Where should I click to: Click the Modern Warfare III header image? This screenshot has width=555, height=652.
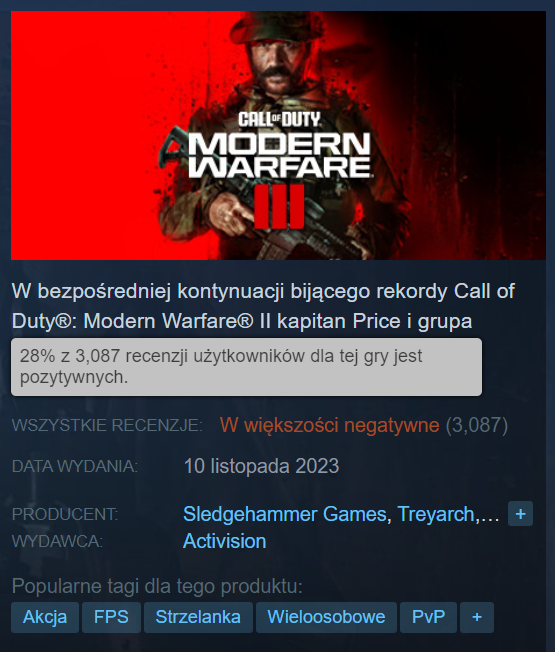(x=278, y=136)
